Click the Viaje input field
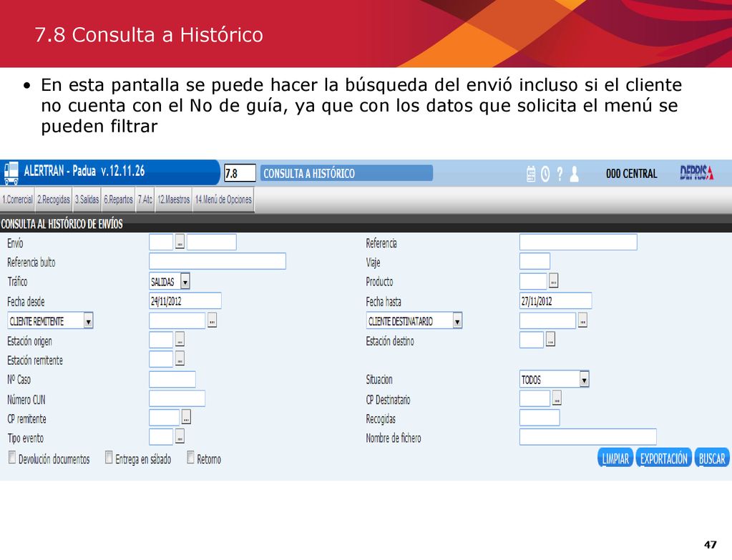732x560 pixels. tap(535, 261)
